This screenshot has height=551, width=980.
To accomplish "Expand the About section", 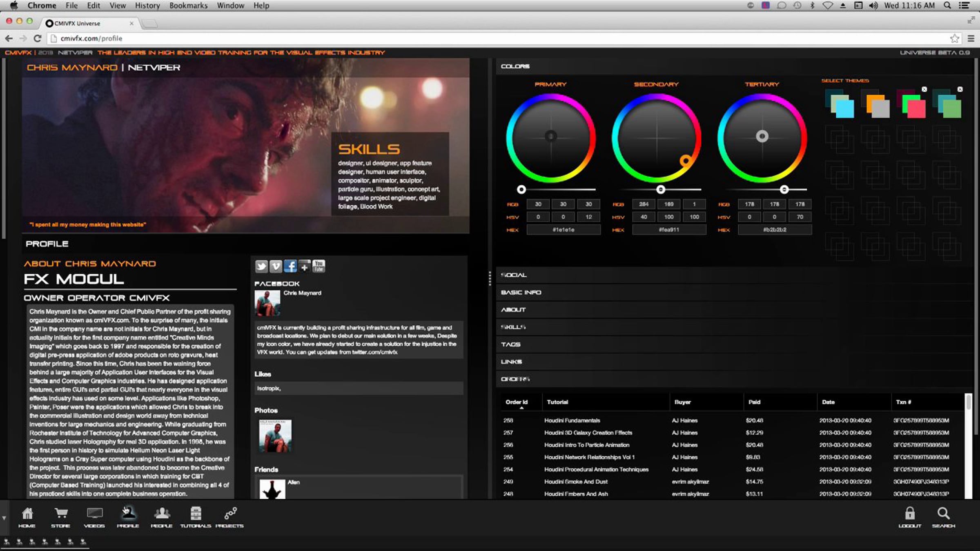I will pos(734,310).
